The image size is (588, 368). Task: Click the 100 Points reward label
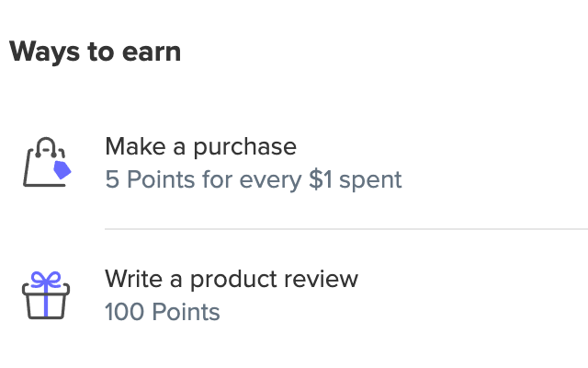(x=163, y=312)
